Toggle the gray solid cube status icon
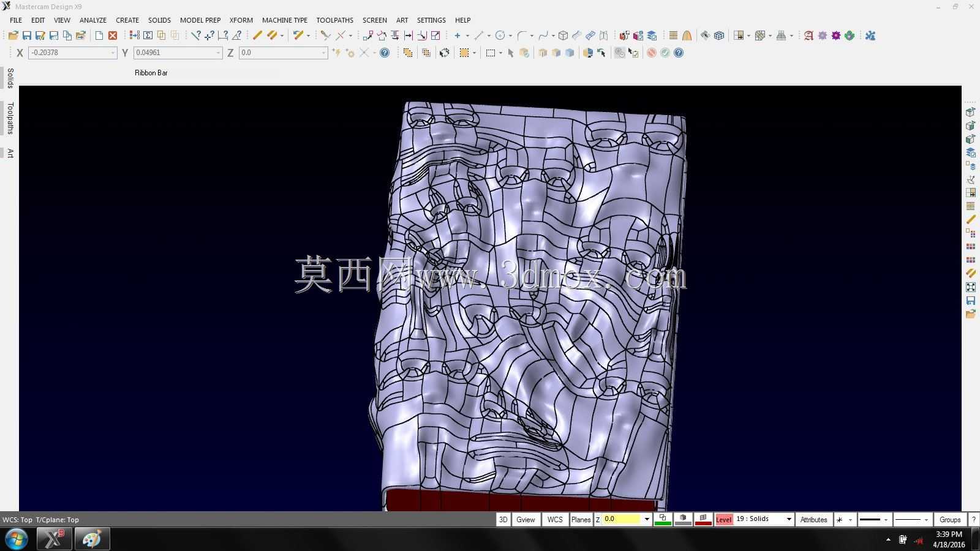Viewport: 980px width, 551px height. [683, 519]
